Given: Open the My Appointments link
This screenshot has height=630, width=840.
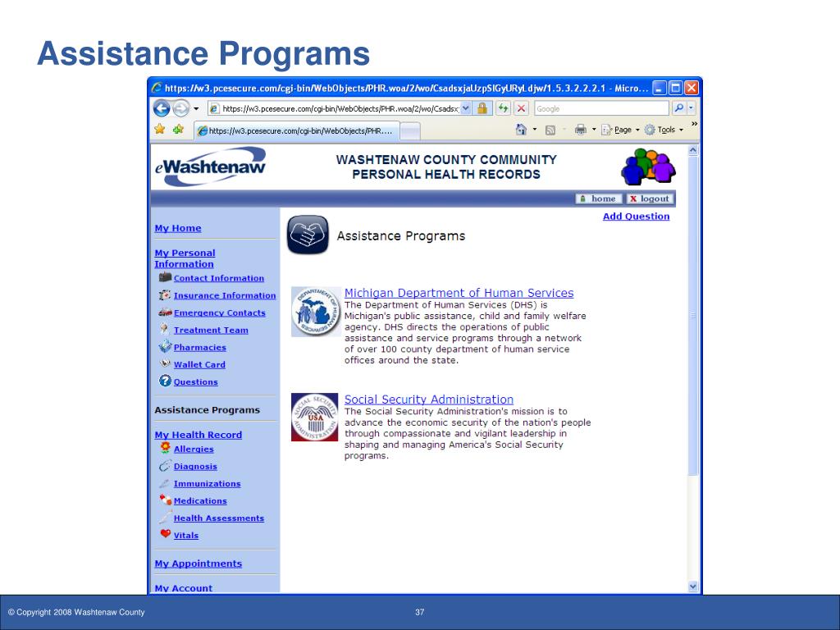Looking at the screenshot, I should [199, 564].
